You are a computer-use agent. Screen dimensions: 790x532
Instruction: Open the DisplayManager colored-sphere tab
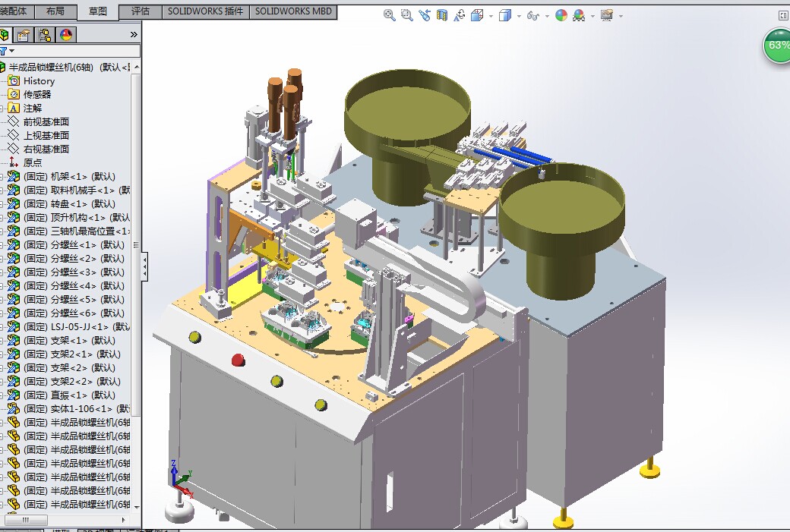pyautogui.click(x=66, y=35)
